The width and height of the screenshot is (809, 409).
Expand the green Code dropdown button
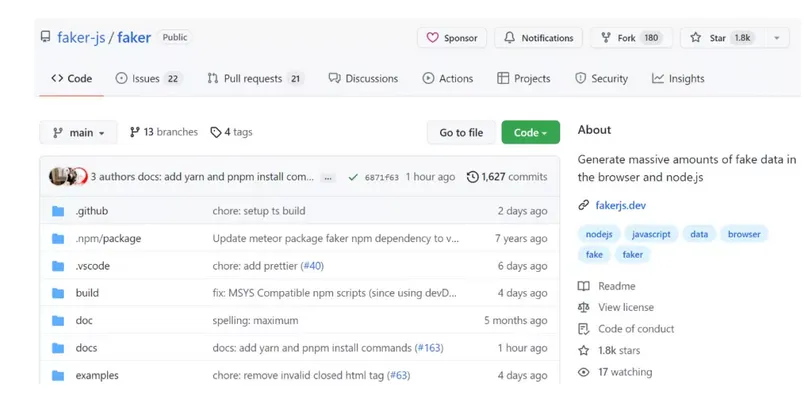pyautogui.click(x=530, y=132)
